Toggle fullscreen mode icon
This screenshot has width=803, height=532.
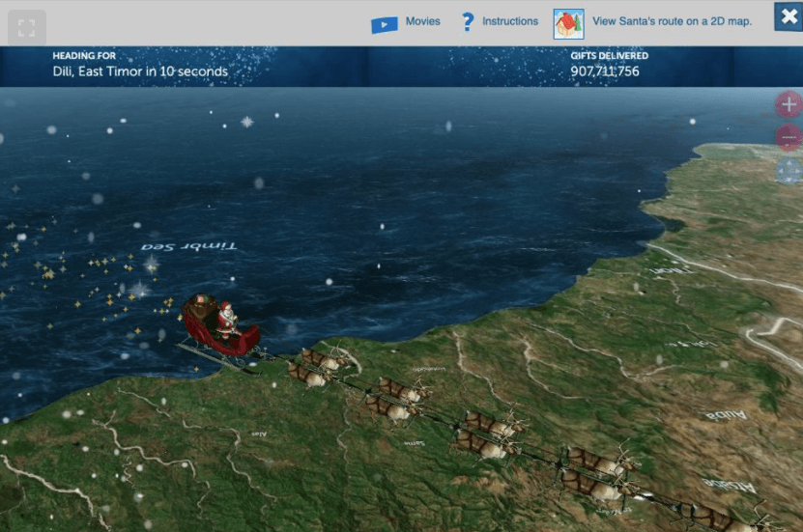click(27, 28)
